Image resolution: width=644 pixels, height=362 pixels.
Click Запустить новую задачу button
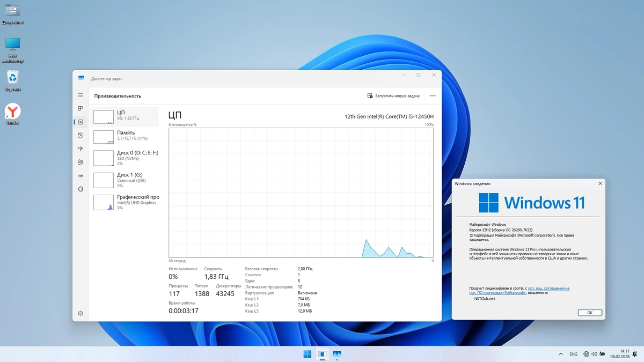point(393,96)
